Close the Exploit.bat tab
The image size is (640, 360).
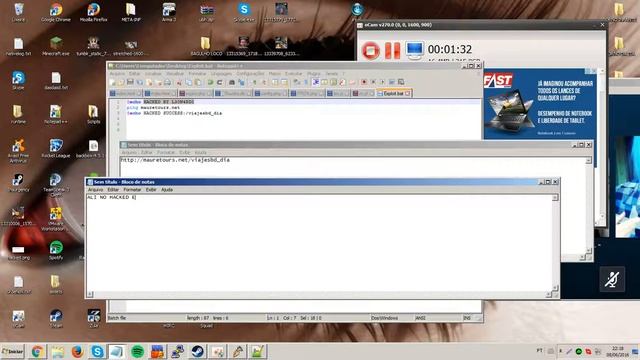point(407,93)
